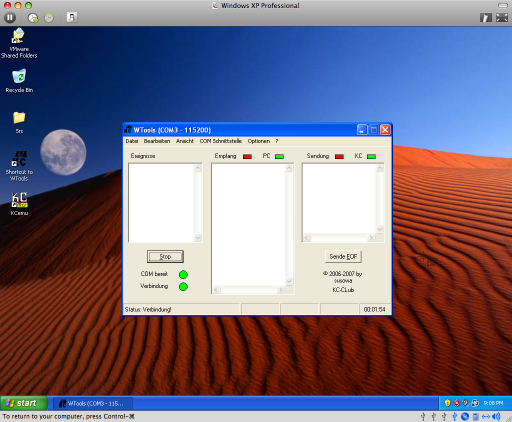This screenshot has height=422, width=512.
Task: Open the Ansicht menu
Action: tap(185, 141)
